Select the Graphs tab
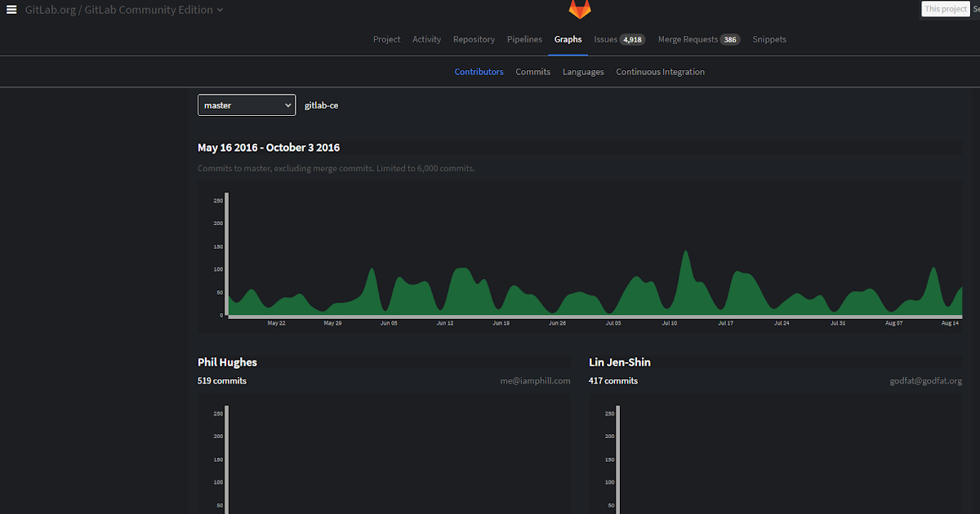Screen dimensions: 980x514 (x=568, y=39)
